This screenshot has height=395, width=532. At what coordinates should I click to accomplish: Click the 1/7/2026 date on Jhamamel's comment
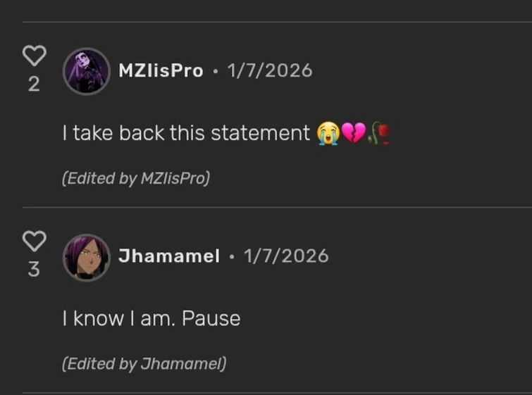286,256
